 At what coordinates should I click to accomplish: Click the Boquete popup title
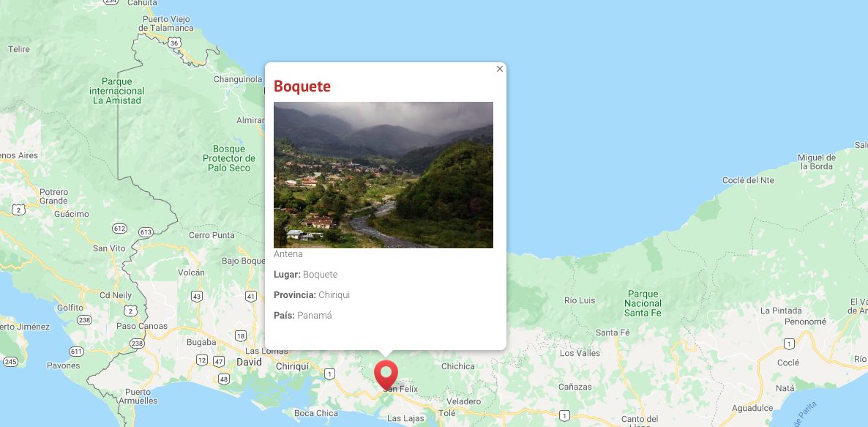(x=302, y=86)
